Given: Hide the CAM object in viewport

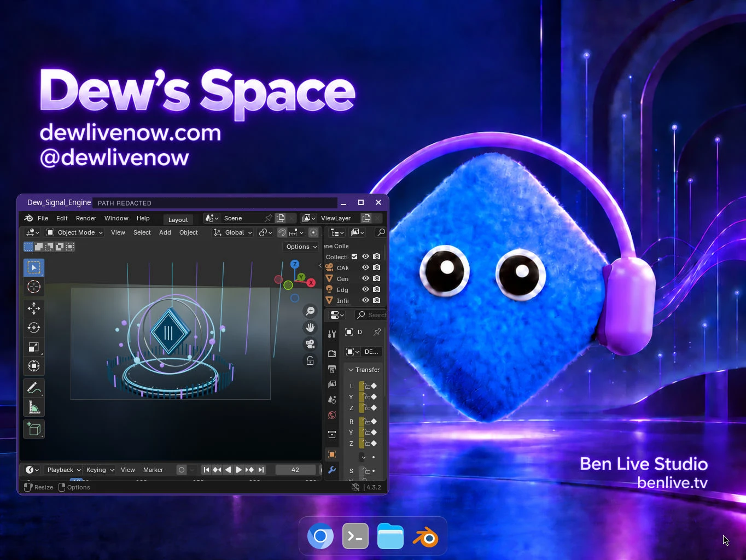Looking at the screenshot, I should 365,267.
